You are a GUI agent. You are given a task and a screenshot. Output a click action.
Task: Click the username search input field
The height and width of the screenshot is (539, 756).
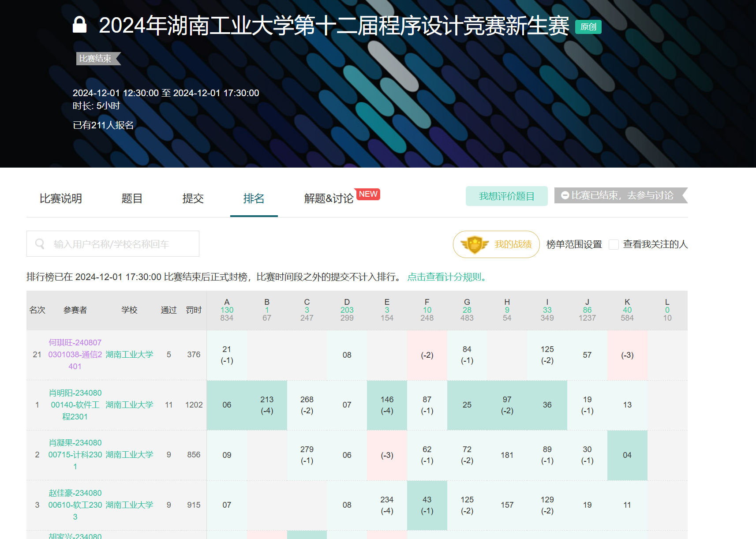tap(119, 244)
